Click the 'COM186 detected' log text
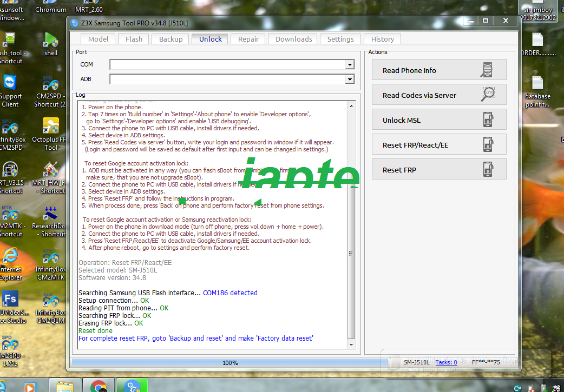Viewport: 564px width, 392px height. tap(230, 293)
